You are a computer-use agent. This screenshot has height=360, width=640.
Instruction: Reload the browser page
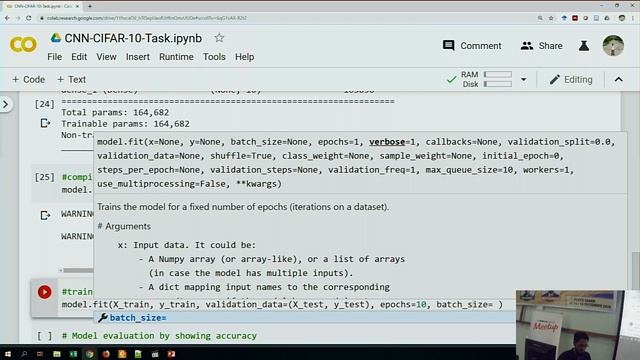pyautogui.click(x=29, y=18)
